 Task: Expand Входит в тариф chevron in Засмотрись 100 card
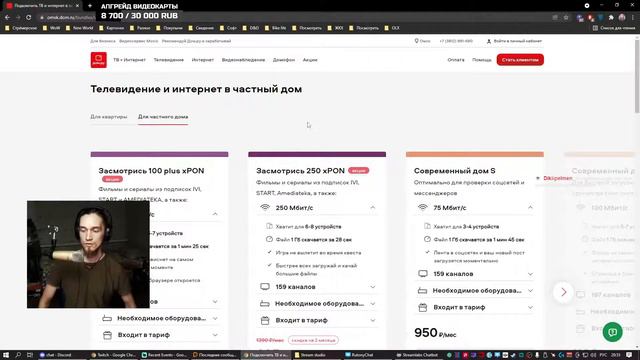(x=215, y=335)
